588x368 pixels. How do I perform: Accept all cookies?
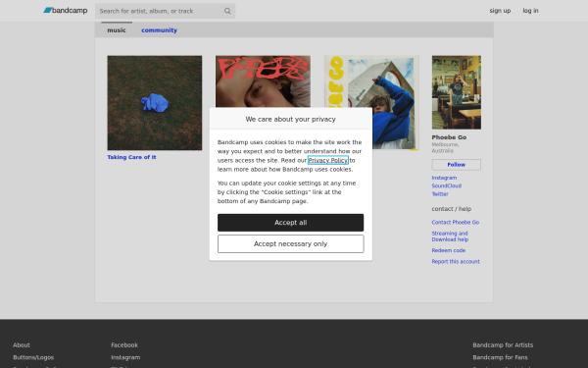pos(291,223)
